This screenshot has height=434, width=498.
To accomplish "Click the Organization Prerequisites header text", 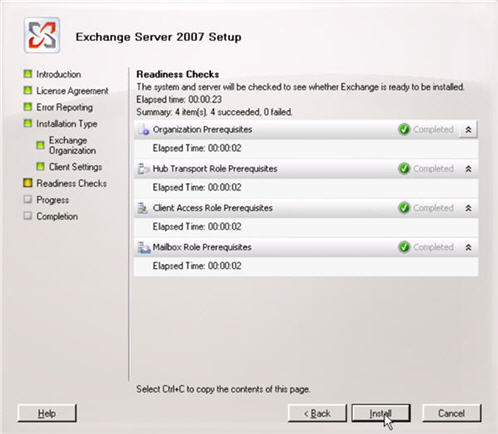I will coord(202,130).
